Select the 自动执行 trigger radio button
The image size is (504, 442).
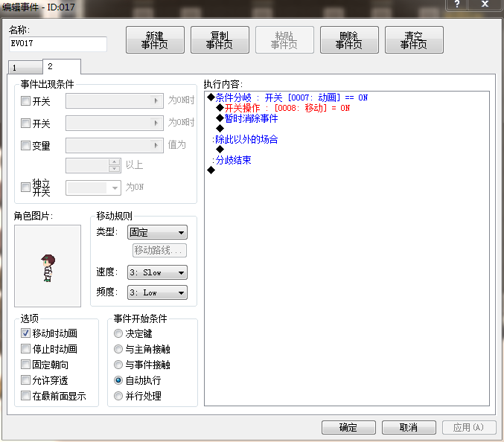click(x=118, y=380)
